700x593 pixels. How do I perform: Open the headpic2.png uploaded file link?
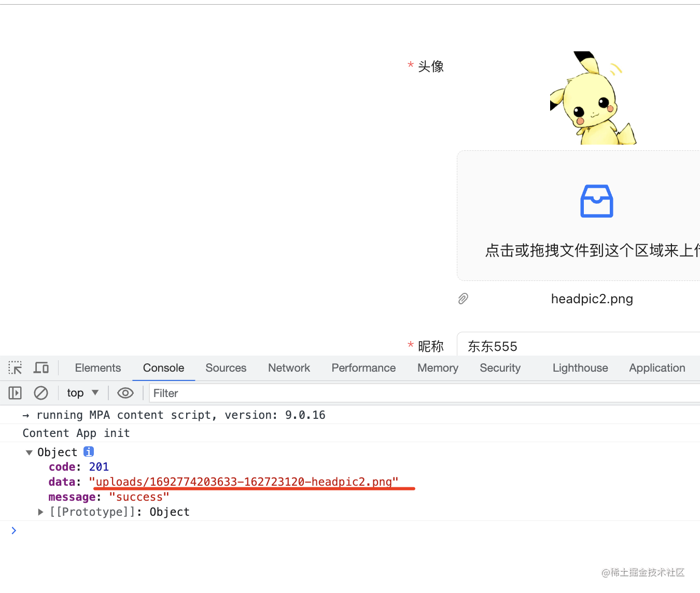coord(592,299)
